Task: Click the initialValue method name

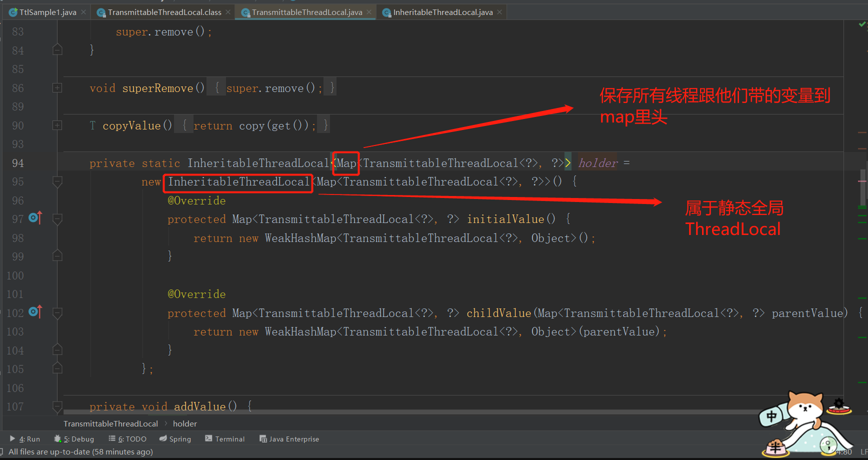Action: [x=505, y=219]
